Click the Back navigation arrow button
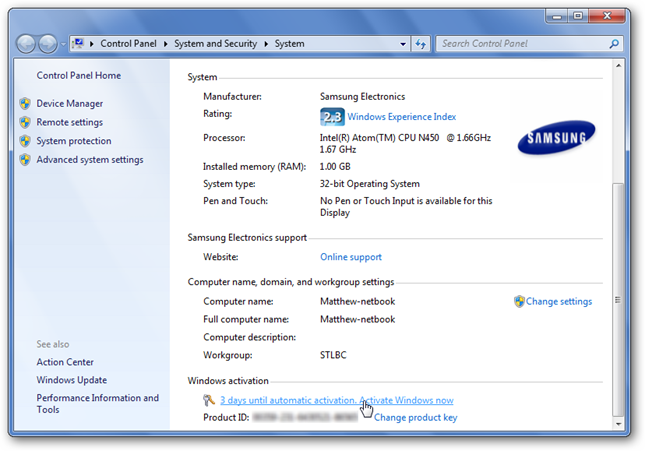 coord(26,44)
